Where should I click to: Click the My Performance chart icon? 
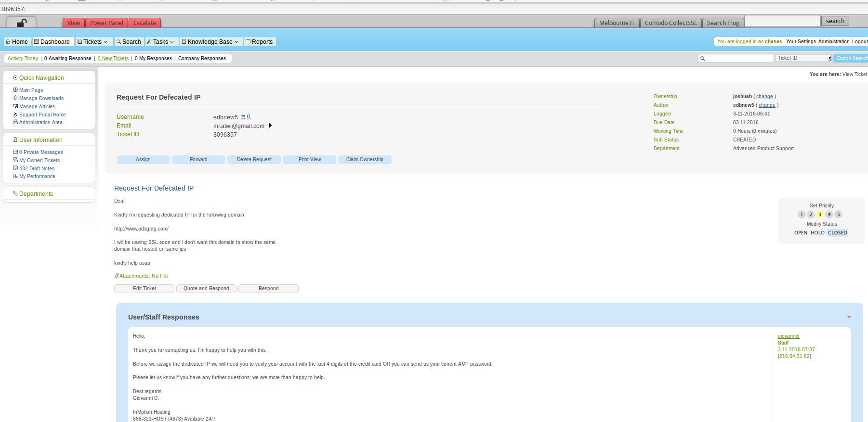point(15,176)
